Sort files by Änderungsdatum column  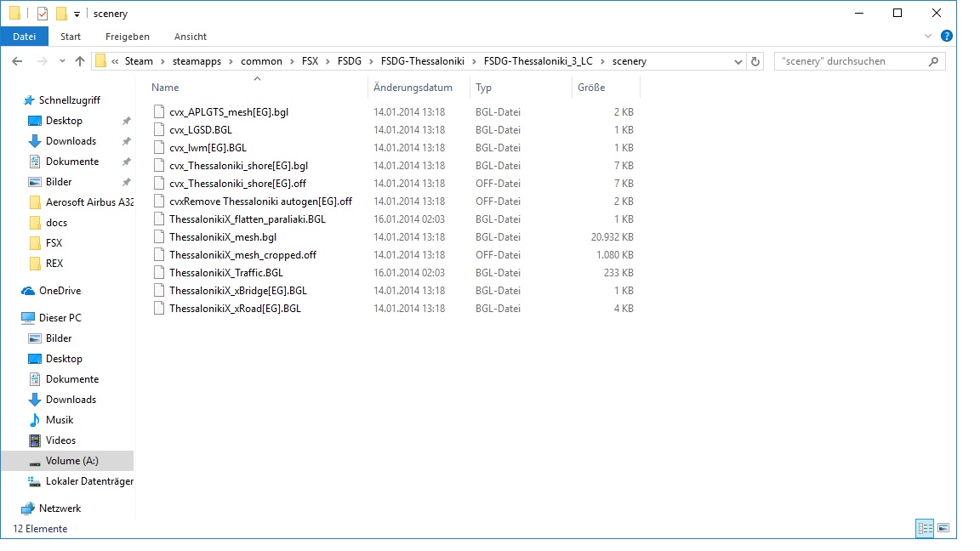coord(413,88)
